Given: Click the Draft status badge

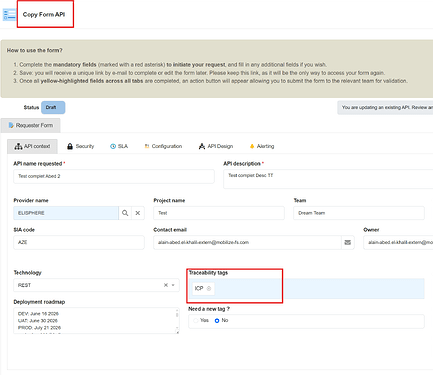Looking at the screenshot, I should (x=53, y=107).
